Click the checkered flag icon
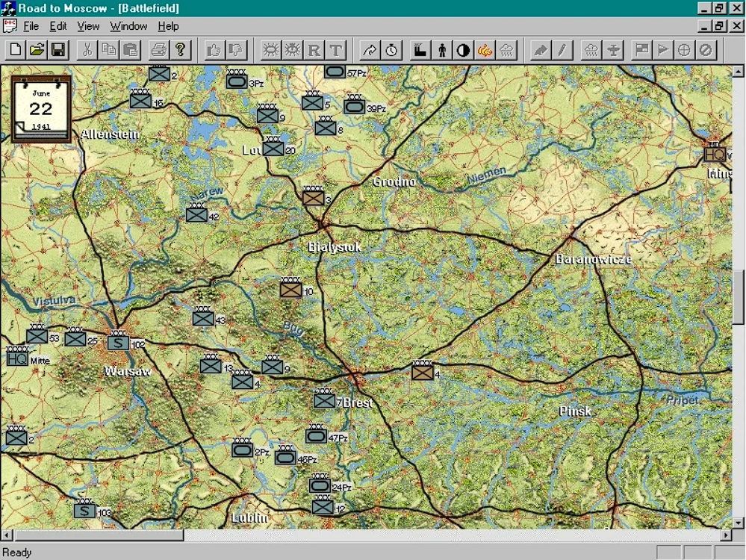The height and width of the screenshot is (560, 746). pos(641,50)
